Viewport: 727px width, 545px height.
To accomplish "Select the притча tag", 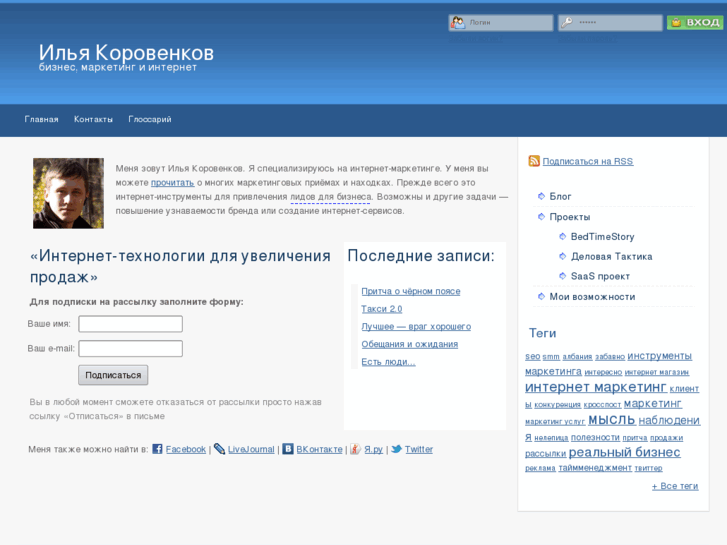I will point(634,438).
